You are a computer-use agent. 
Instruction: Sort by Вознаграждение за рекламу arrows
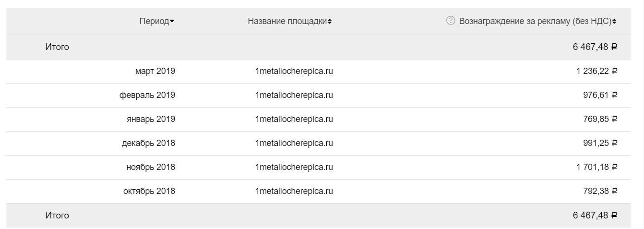pyautogui.click(x=615, y=21)
